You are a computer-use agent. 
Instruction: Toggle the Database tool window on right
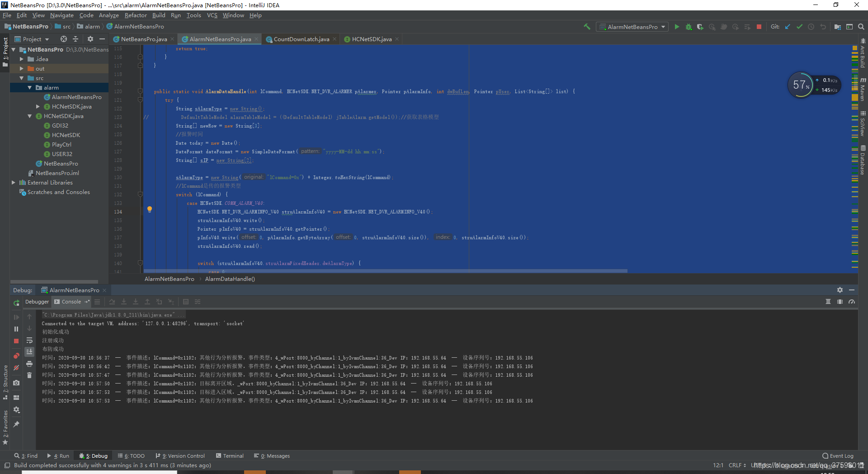pos(863,160)
